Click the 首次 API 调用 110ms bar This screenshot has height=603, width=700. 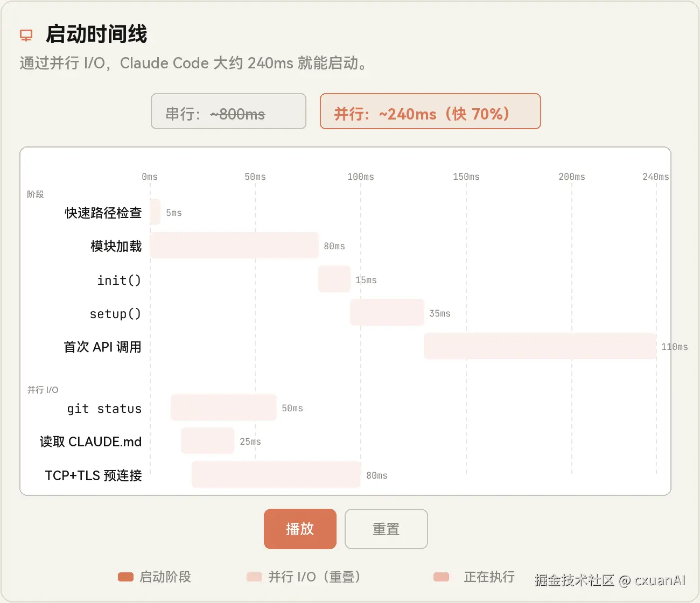point(540,346)
